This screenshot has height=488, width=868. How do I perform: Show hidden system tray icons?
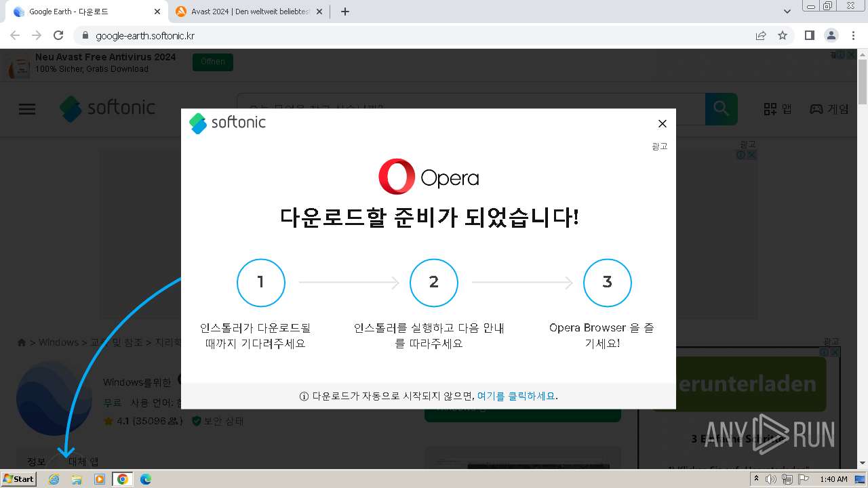[756, 479]
